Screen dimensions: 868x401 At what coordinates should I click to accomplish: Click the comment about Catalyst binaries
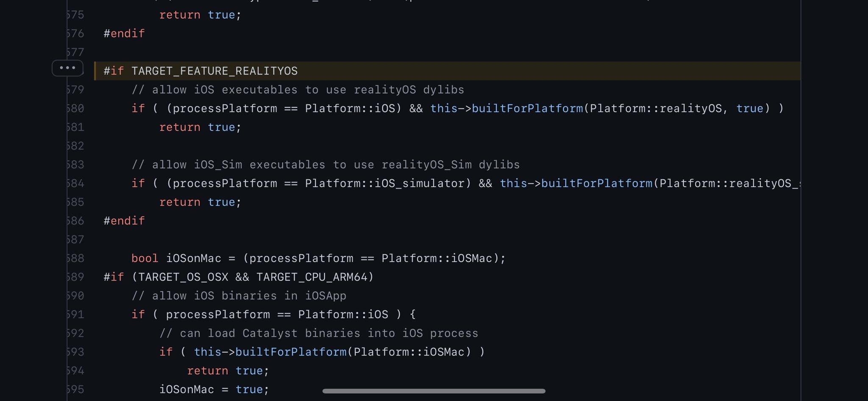319,333
